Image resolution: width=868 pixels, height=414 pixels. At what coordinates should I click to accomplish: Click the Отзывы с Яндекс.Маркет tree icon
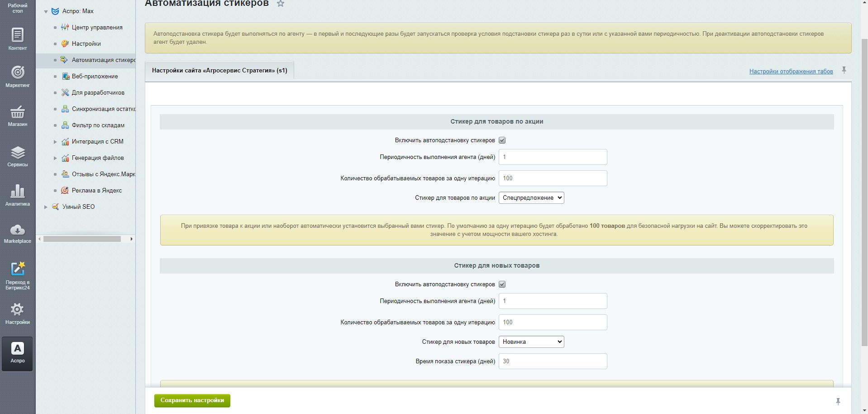pos(65,174)
